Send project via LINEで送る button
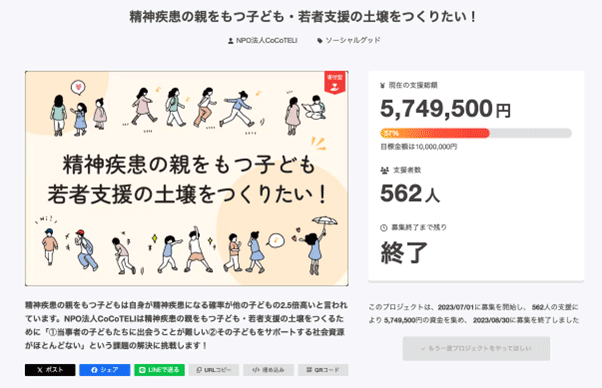This screenshot has width=602, height=388. point(159,370)
